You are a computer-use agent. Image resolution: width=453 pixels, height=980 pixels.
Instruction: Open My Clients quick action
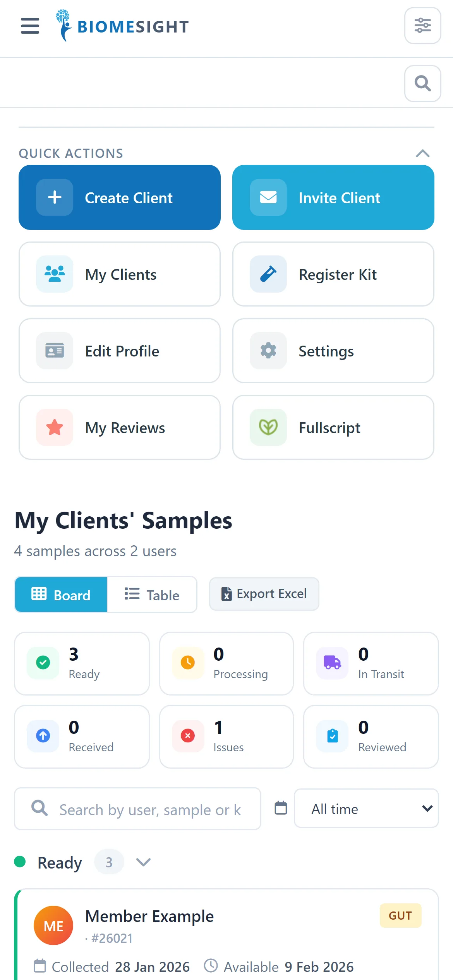[x=120, y=274]
